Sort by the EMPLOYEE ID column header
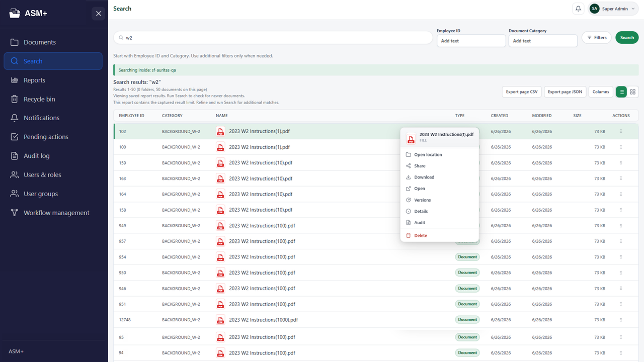This screenshot has width=644, height=362. (x=132, y=116)
